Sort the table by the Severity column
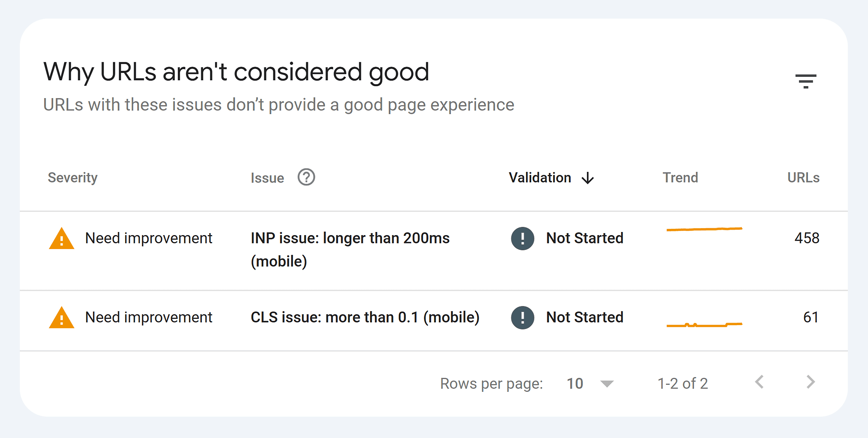The height and width of the screenshot is (438, 868). (x=73, y=177)
